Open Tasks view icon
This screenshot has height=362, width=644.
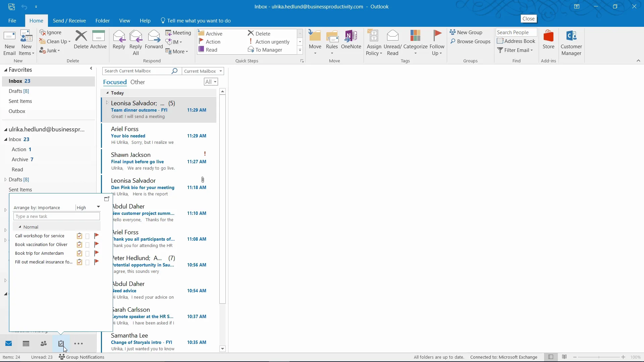(x=61, y=344)
